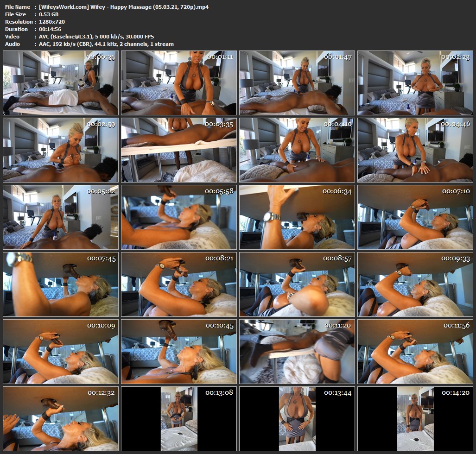Select the file size value 0.53 GB

[49, 14]
